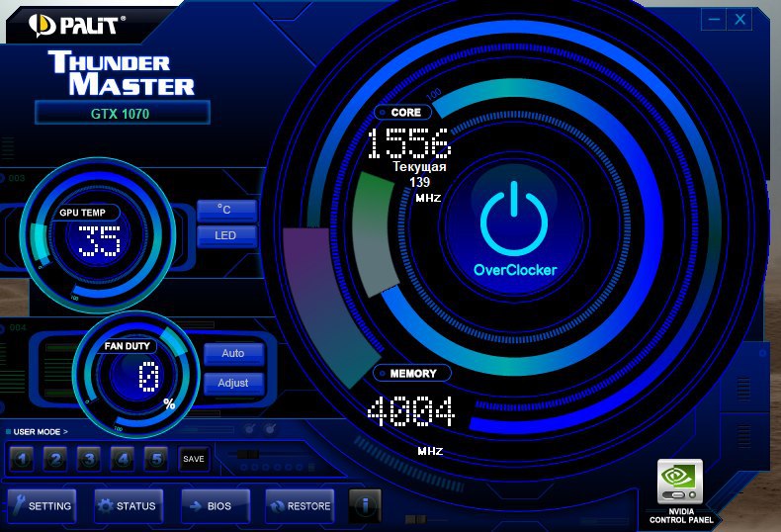Save the current user profile
This screenshot has height=532, width=781.
click(x=193, y=459)
